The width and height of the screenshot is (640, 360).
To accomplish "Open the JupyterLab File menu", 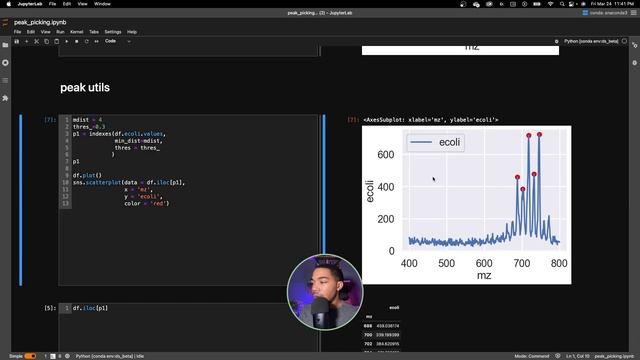I will tap(18, 32).
